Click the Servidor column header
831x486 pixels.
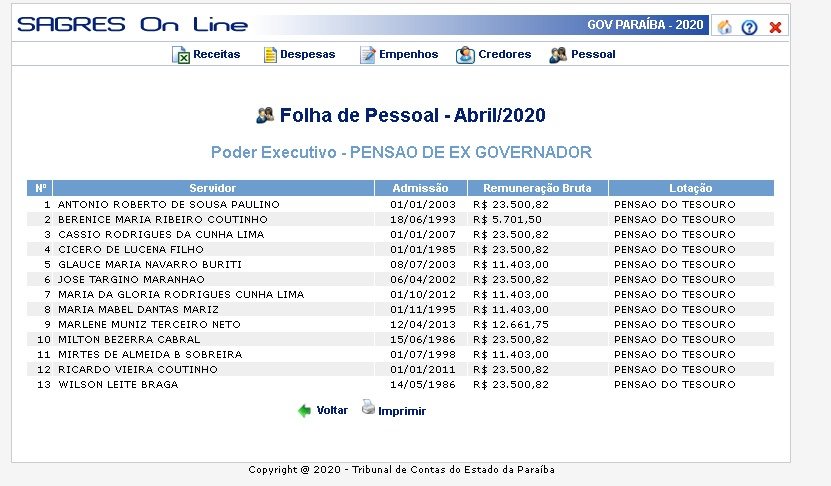click(x=213, y=188)
